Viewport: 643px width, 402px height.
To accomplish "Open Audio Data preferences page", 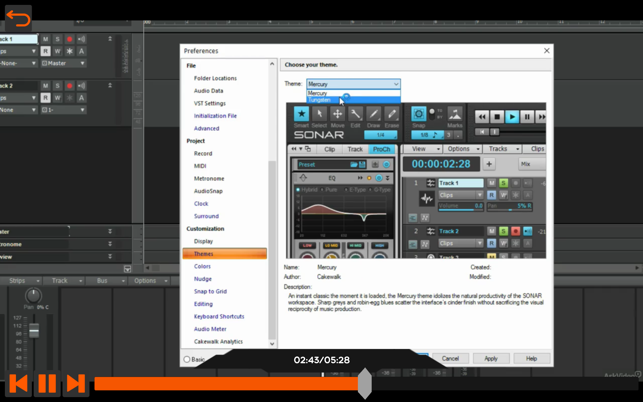I will coord(208,91).
